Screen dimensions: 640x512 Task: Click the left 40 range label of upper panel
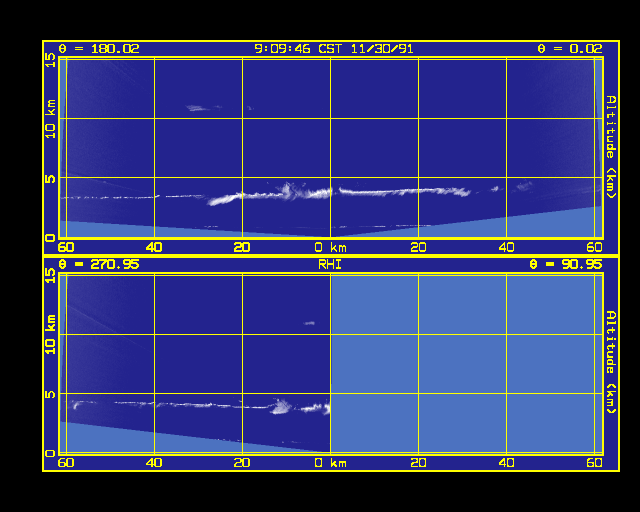click(154, 247)
